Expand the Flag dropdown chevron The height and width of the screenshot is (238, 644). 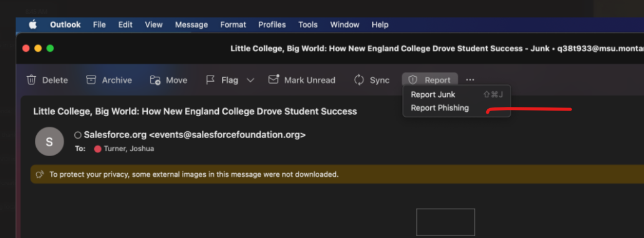tap(250, 81)
